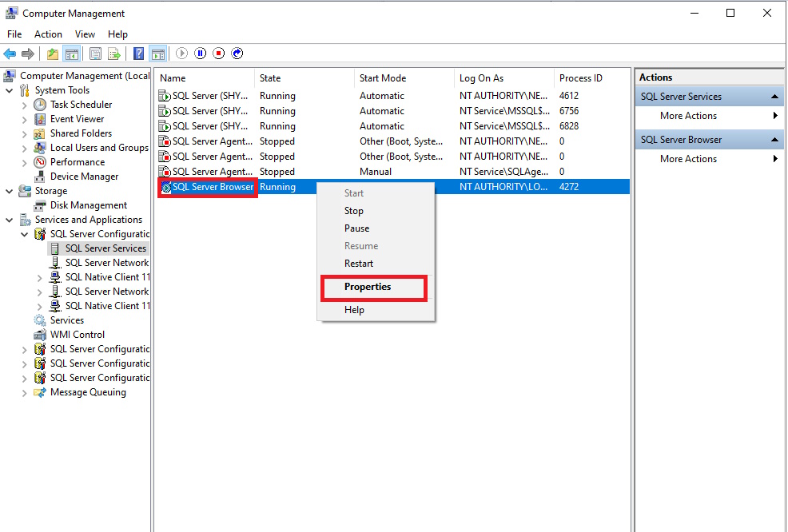
Task: Click the blue Help question mark icon
Action: coord(139,54)
